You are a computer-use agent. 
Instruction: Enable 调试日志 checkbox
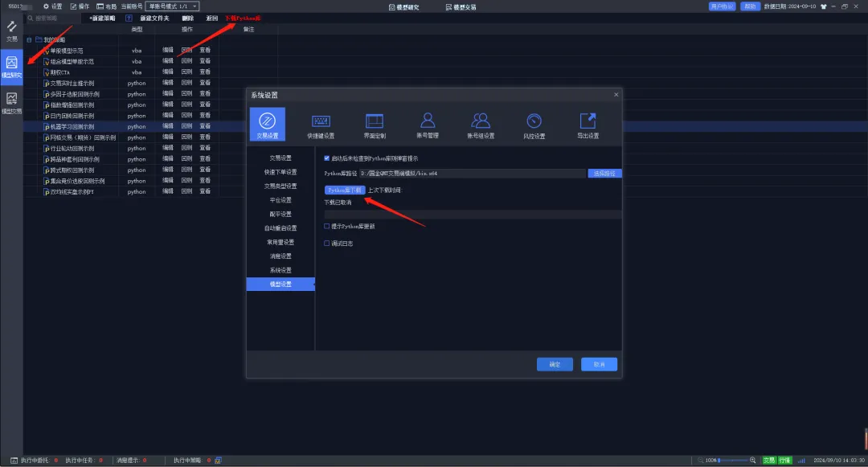(x=326, y=244)
